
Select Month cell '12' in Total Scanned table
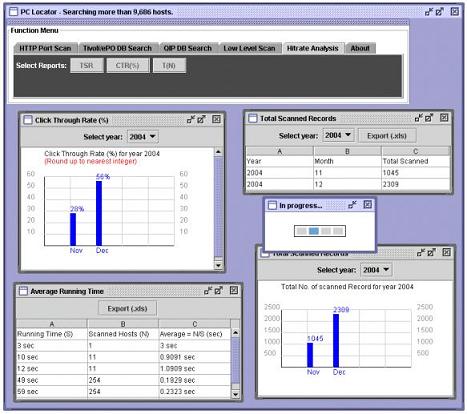(347, 184)
